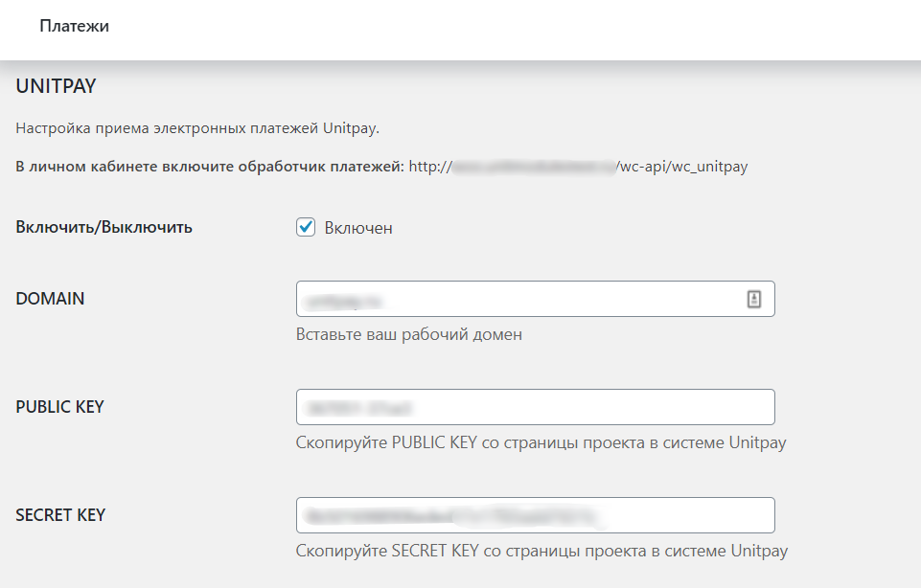Focus the PUBLIC KEY input field

535,407
